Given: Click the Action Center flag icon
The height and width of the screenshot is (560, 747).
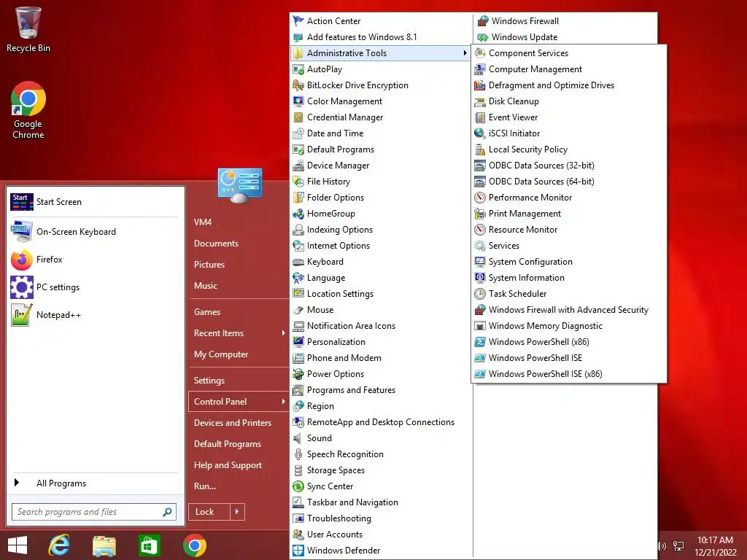Looking at the screenshot, I should click(x=298, y=21).
